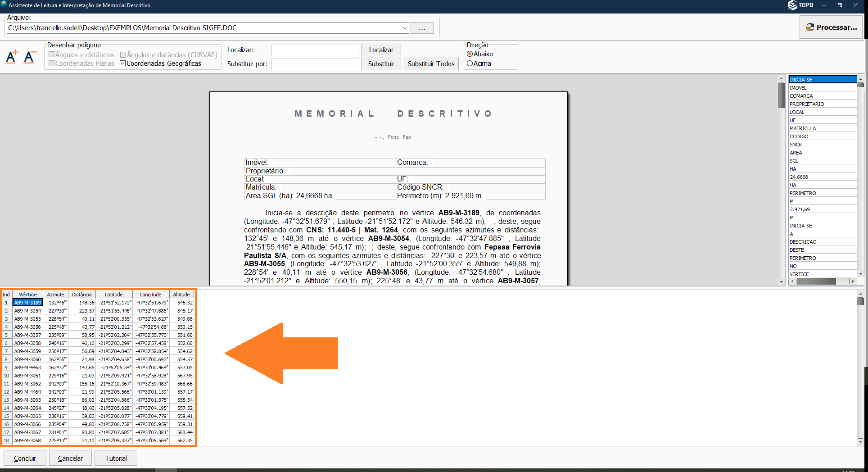Select vertex AB9-M-3060 table cell

[27, 359]
